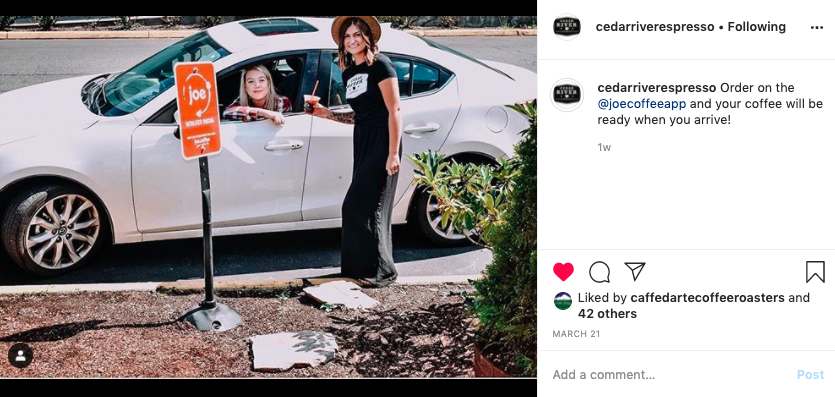Save post with the bookmark icon

pos(815,272)
